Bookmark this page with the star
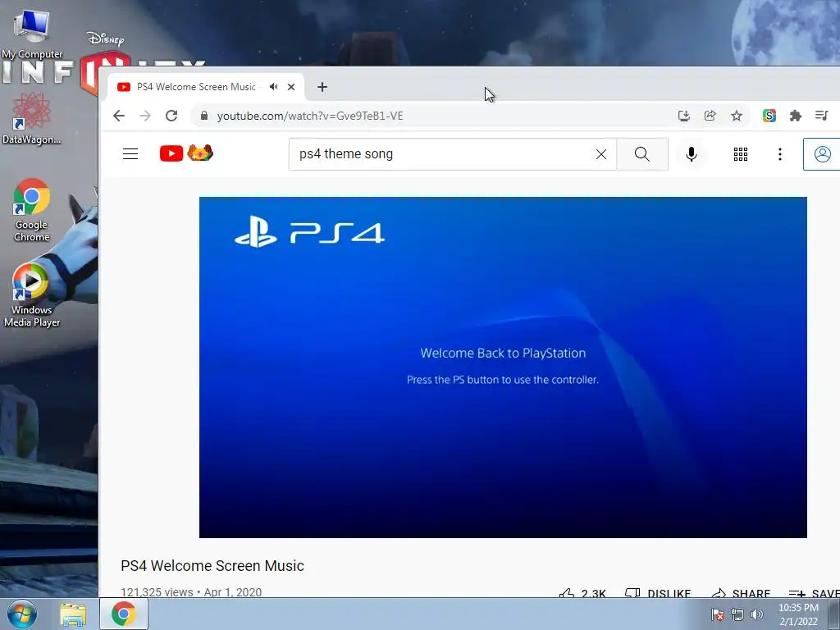The height and width of the screenshot is (630, 840). tap(737, 116)
